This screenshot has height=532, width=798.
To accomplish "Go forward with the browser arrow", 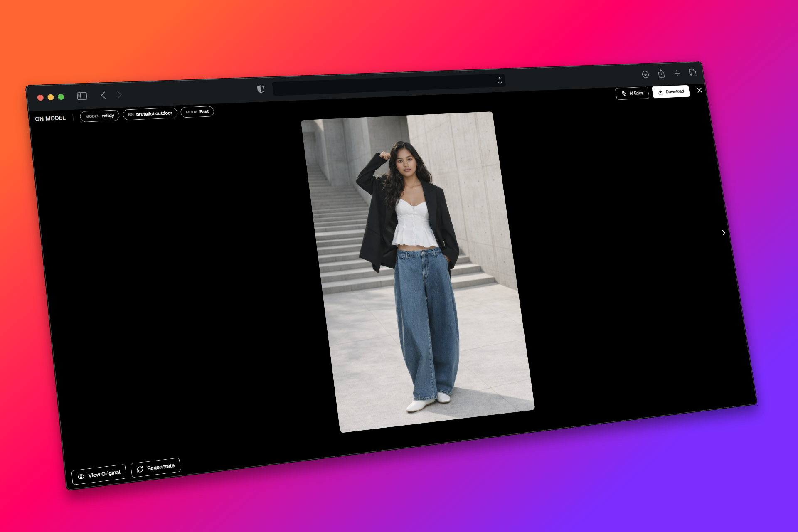I will click(119, 95).
